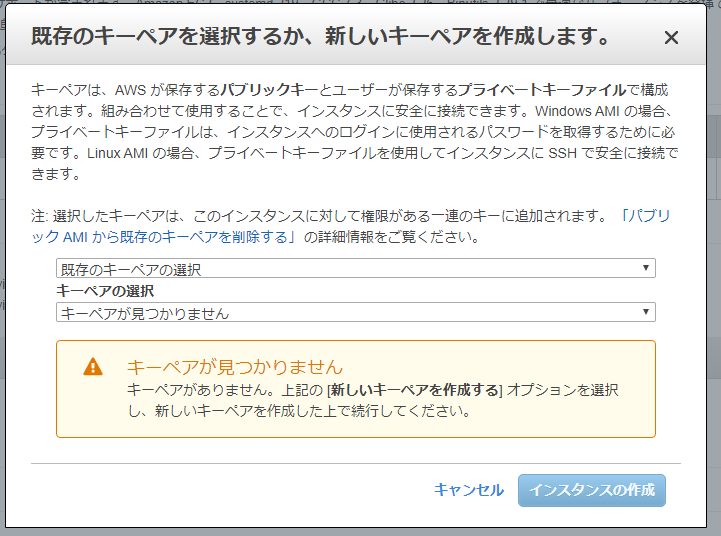Viewport: 721px width, 536px height.
Task: Click the キーペアが見つかりません orange warning heading
Action: point(235,367)
